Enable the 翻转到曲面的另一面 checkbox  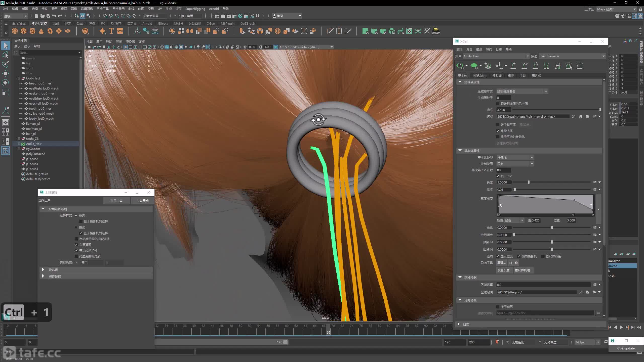click(498, 104)
